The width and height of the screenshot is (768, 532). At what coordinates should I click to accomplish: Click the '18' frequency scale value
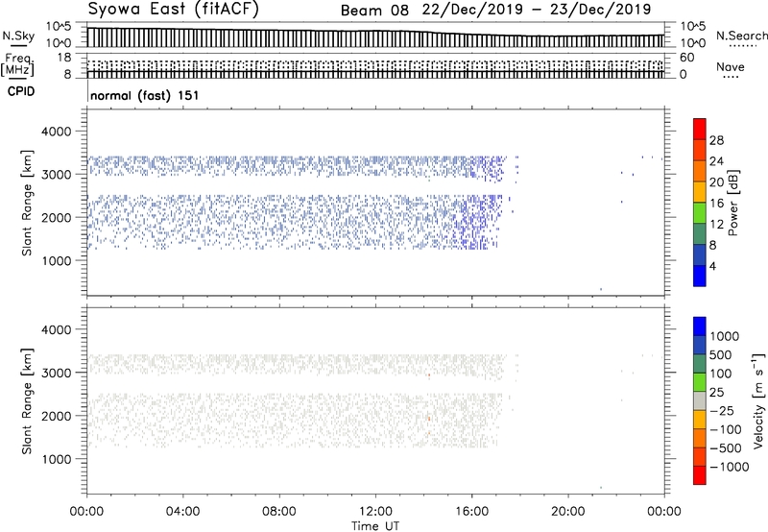[x=64, y=58]
